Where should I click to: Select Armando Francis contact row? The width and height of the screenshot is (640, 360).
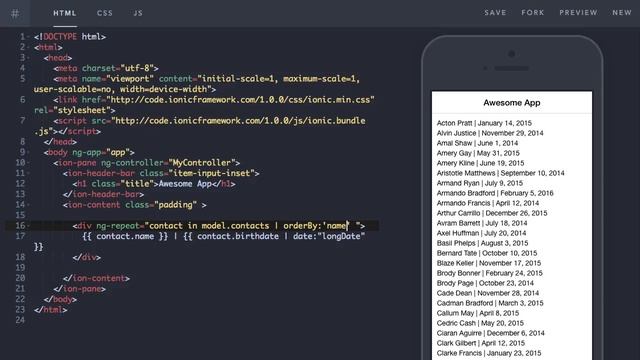pyautogui.click(x=488, y=203)
